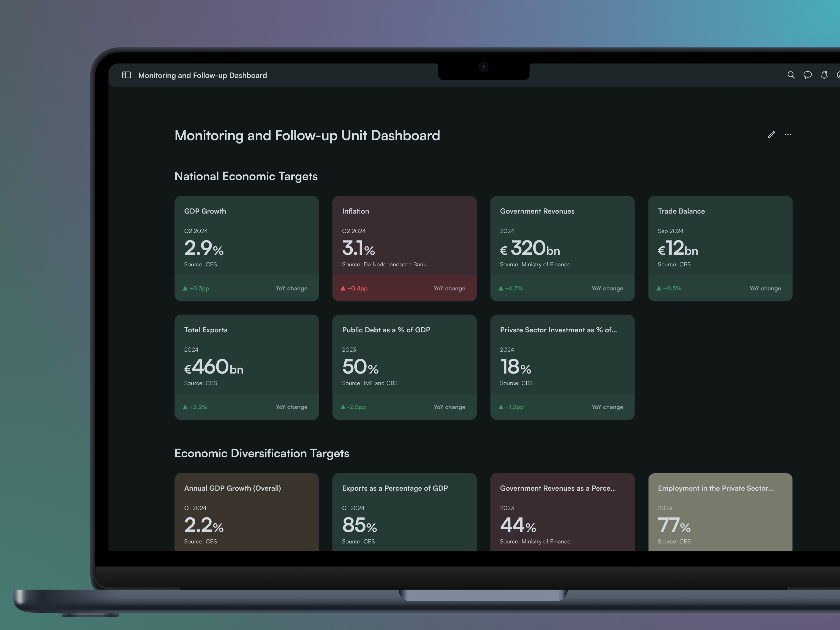This screenshot has width=840, height=630.
Task: Open the GDP Growth metric card
Action: click(x=247, y=248)
